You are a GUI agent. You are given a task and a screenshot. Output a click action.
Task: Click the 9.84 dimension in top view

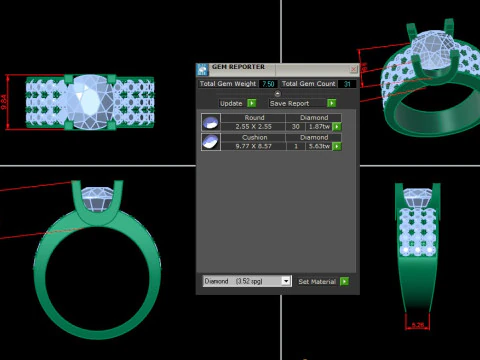tap(4, 102)
